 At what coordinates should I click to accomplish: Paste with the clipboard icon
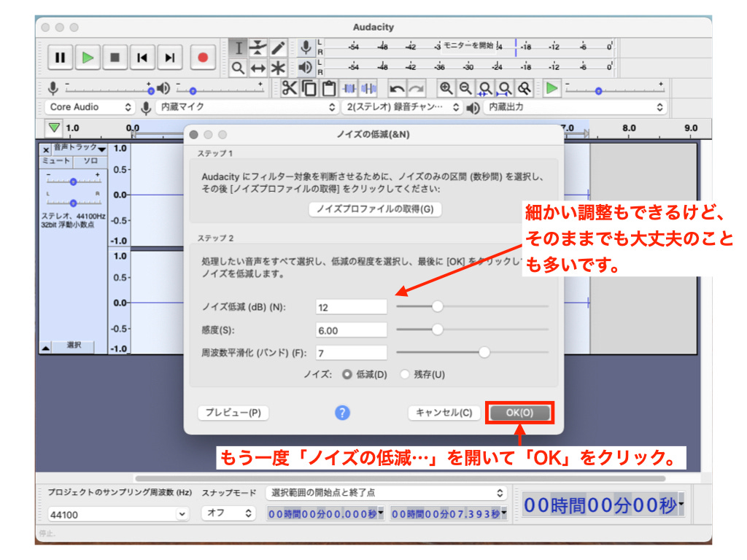(x=329, y=88)
